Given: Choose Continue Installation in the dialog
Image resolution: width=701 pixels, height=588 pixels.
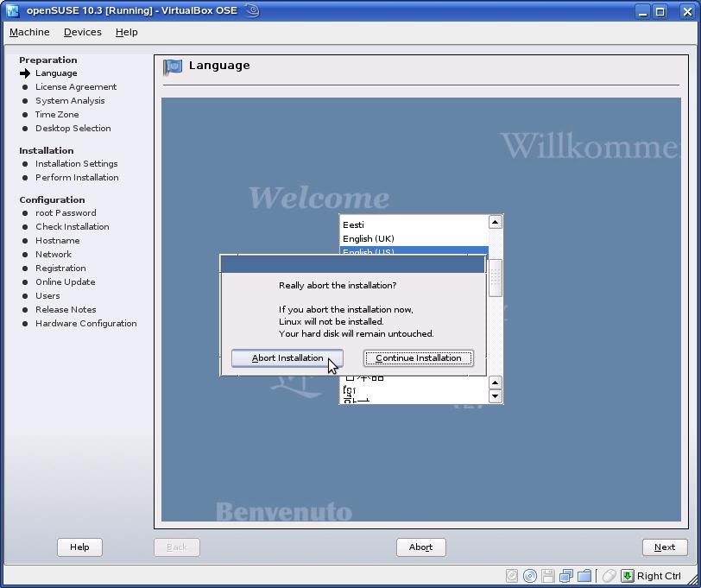Looking at the screenshot, I should tap(419, 358).
